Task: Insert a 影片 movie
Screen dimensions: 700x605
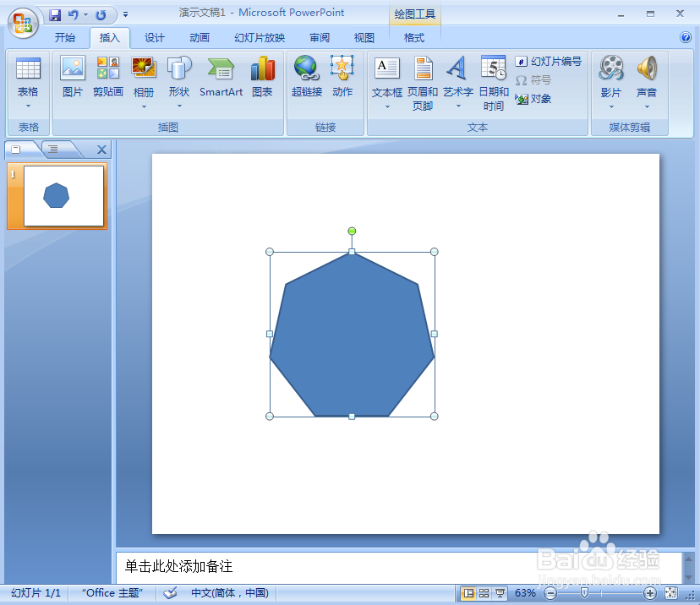Action: click(x=611, y=77)
